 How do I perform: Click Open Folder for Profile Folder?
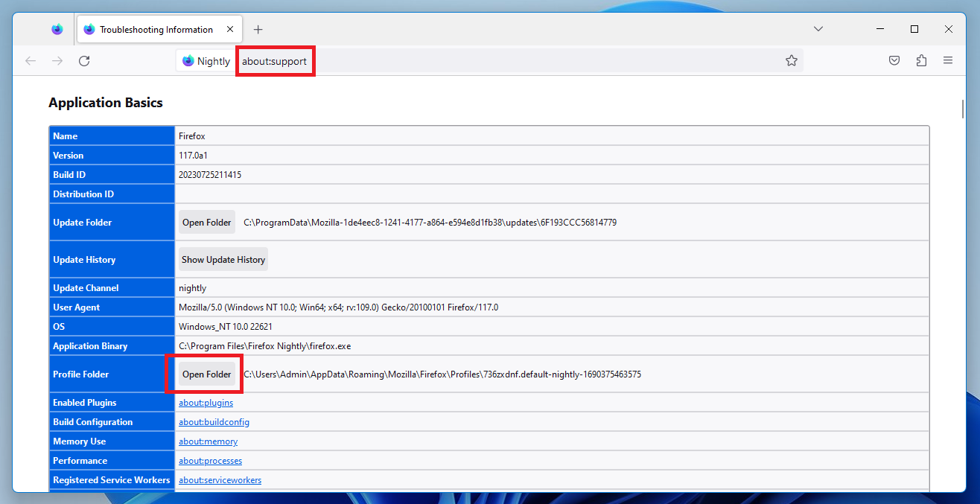pos(207,374)
